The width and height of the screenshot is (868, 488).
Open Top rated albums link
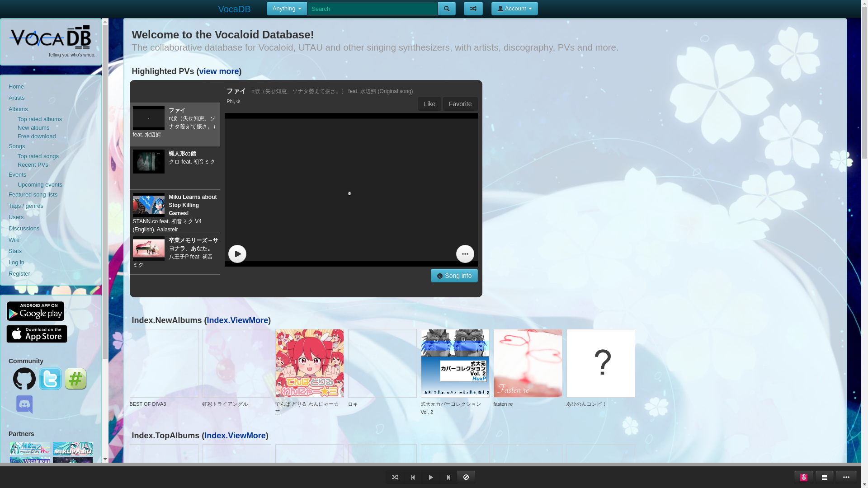(x=40, y=119)
